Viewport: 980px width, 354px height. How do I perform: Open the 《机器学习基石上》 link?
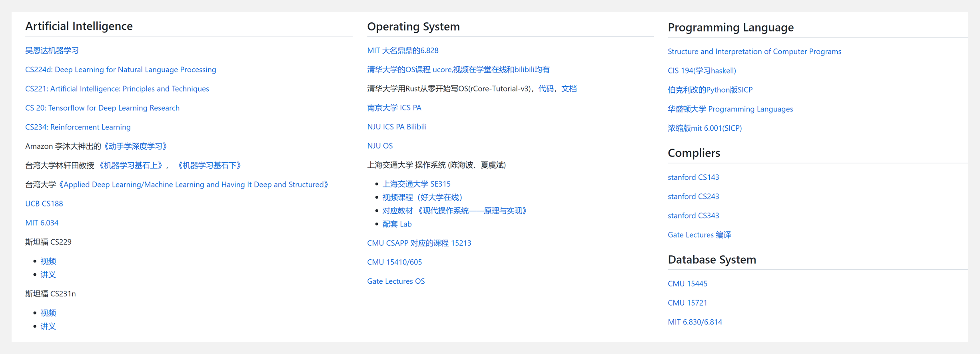(130, 165)
